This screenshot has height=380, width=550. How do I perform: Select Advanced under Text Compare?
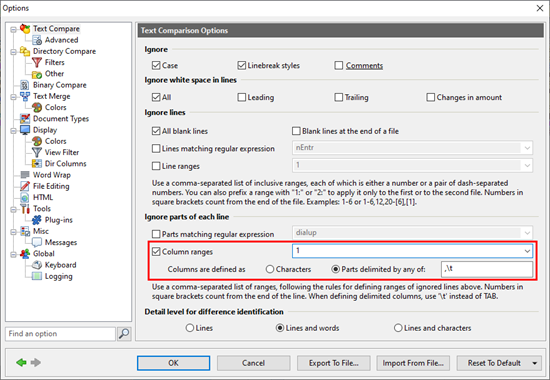click(61, 40)
